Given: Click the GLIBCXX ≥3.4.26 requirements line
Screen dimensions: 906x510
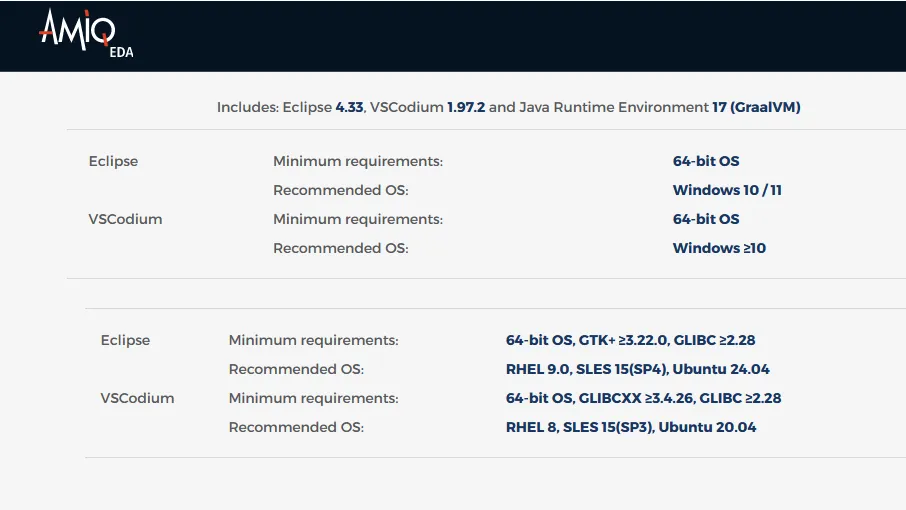Looking at the screenshot, I should click(x=643, y=398).
